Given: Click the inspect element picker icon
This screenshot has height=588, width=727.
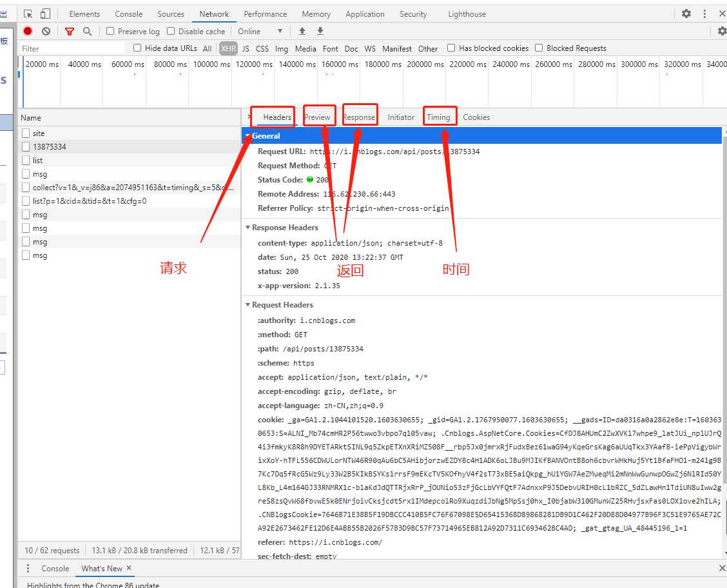Looking at the screenshot, I should [28, 14].
